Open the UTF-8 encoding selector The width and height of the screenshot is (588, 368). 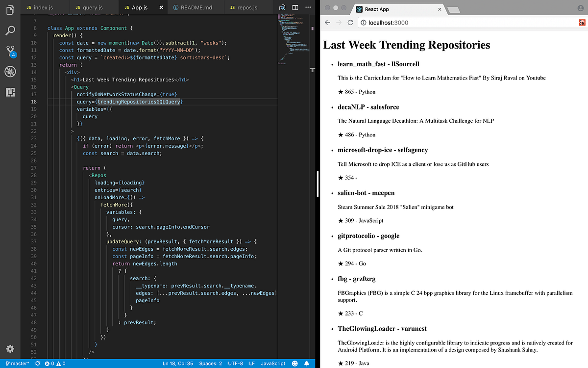[x=237, y=363]
